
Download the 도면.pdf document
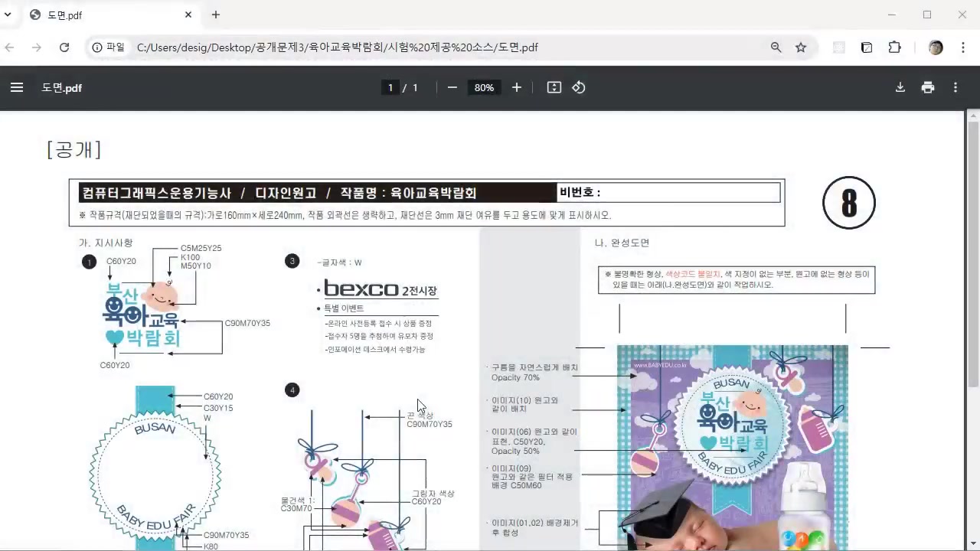900,87
